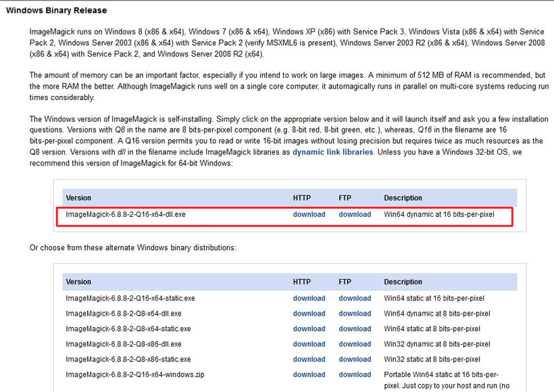Screen dimensions: 554x392
Task: Open the dynamic link libraries link
Action: pyautogui.click(x=332, y=152)
